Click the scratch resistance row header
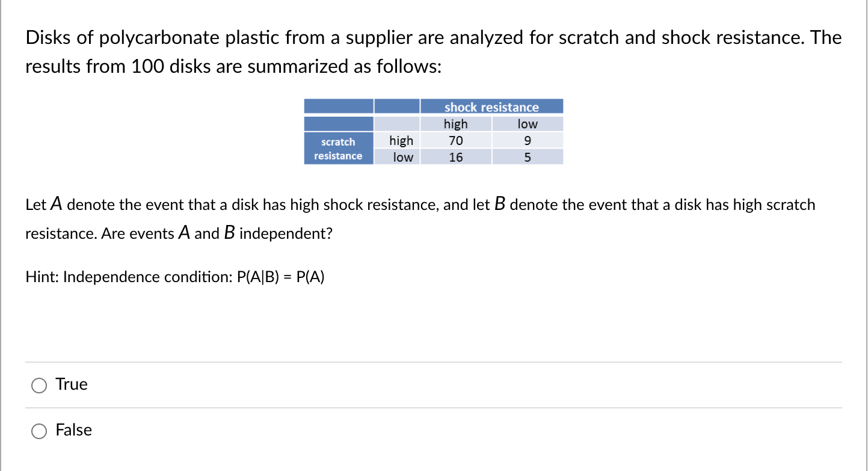The width and height of the screenshot is (868, 471). point(338,149)
